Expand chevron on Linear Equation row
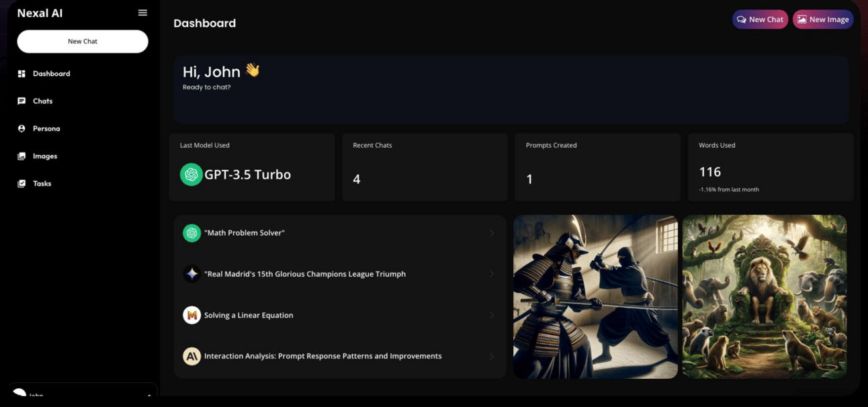This screenshot has width=868, height=407. (x=492, y=315)
